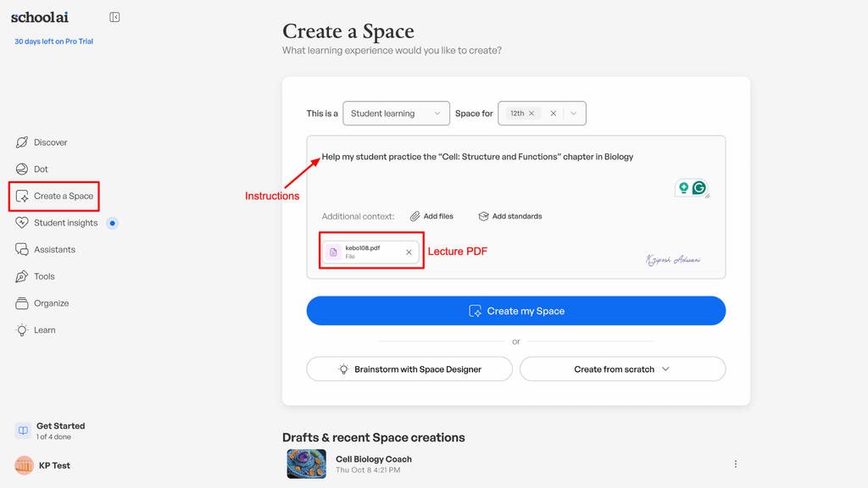Open the Assistants section
Viewport: 868px width, 488px height.
(46, 250)
